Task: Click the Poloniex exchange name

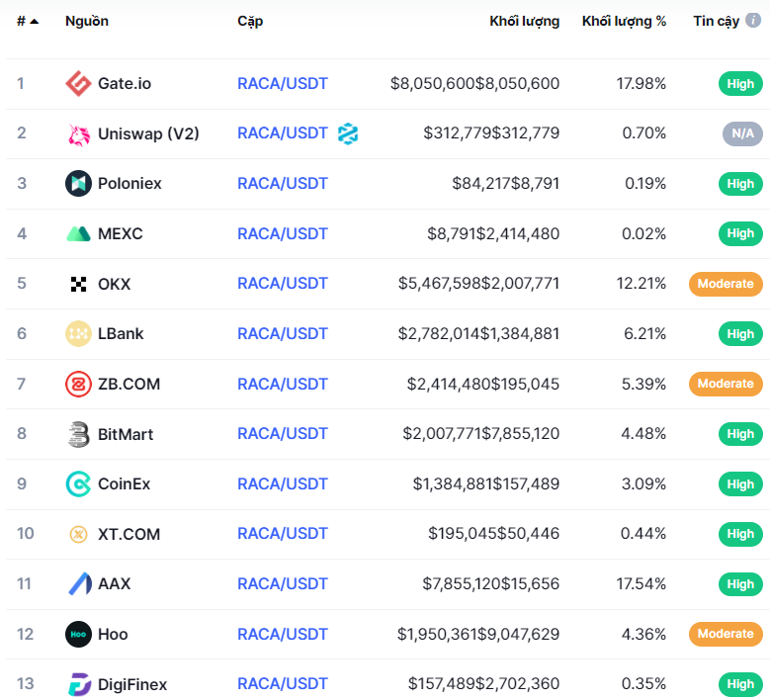Action: point(129,184)
